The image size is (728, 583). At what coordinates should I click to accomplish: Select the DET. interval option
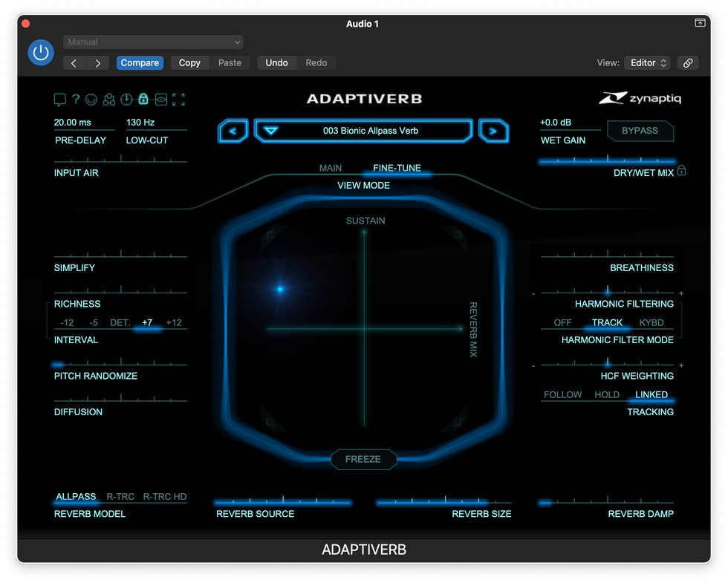point(120,322)
